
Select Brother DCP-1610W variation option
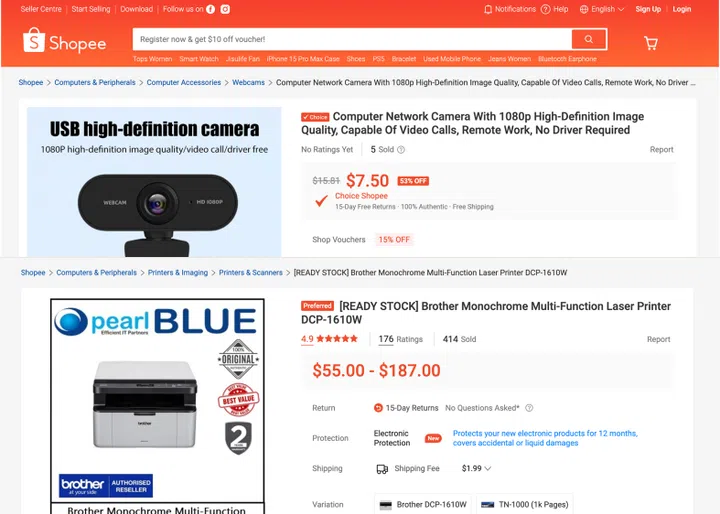(x=422, y=504)
